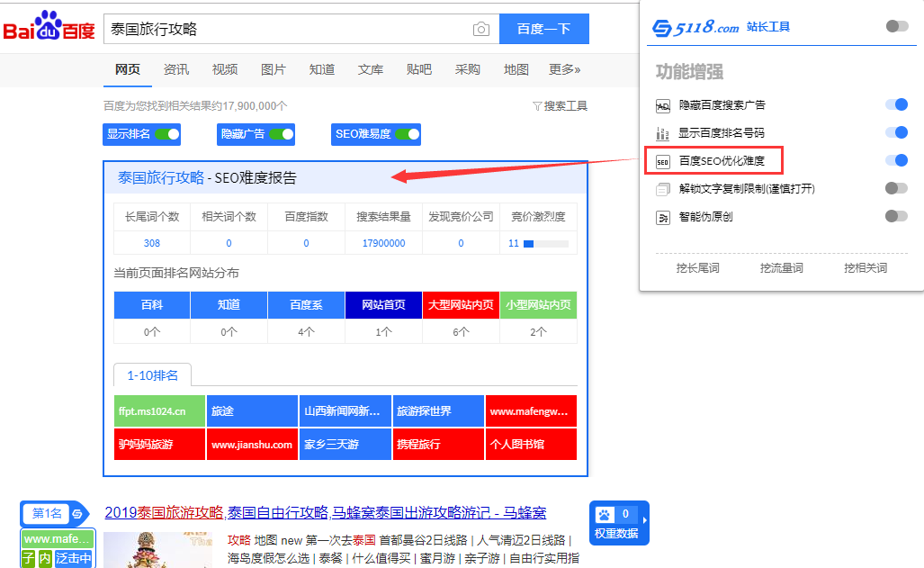Click the 山西新闻网新... ranking cell
The height and width of the screenshot is (568, 924).
(345, 411)
